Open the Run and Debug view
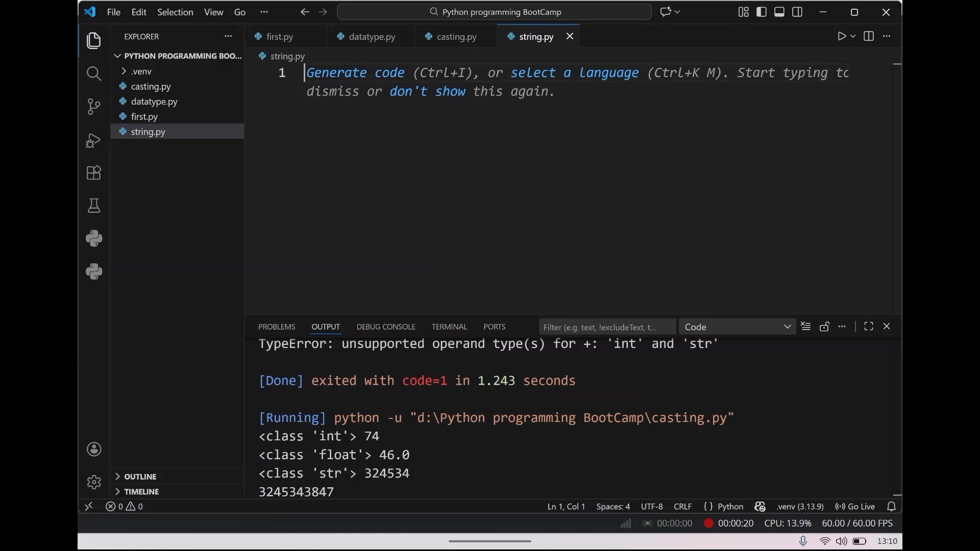 coord(94,140)
